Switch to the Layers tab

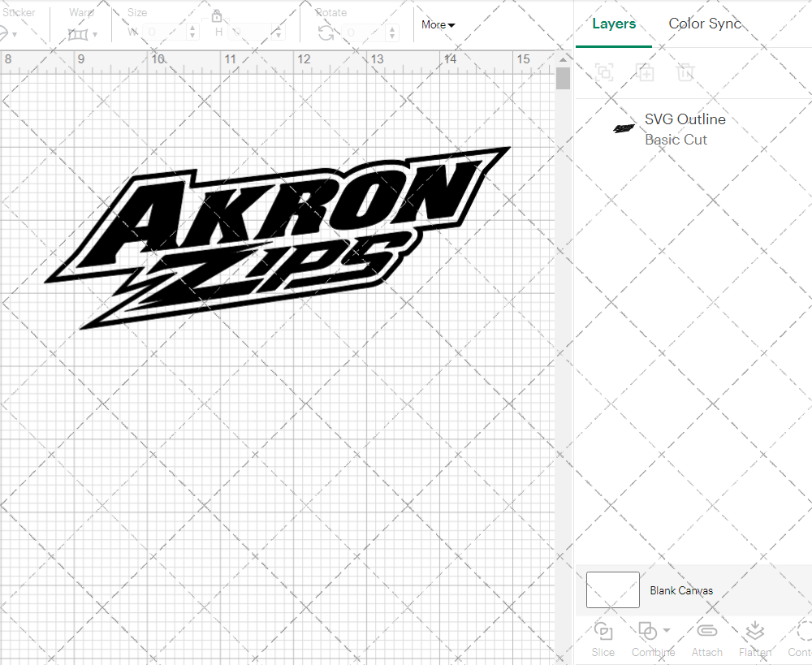[614, 24]
